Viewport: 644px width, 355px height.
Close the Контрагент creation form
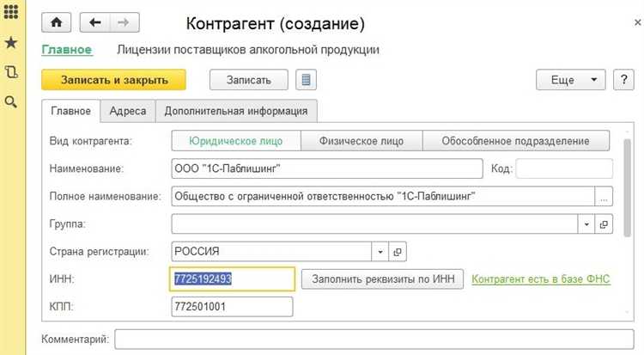coord(637,22)
